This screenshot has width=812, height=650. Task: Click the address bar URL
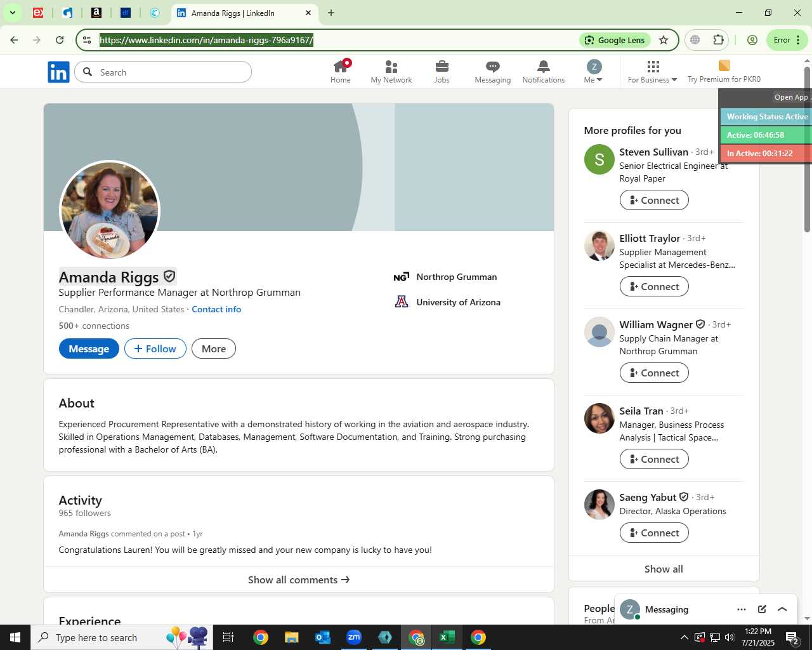(x=206, y=40)
